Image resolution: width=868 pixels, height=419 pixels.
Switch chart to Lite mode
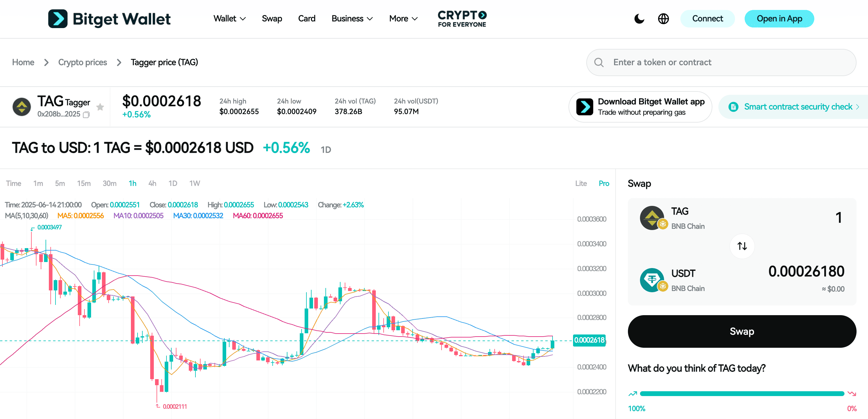click(x=581, y=183)
